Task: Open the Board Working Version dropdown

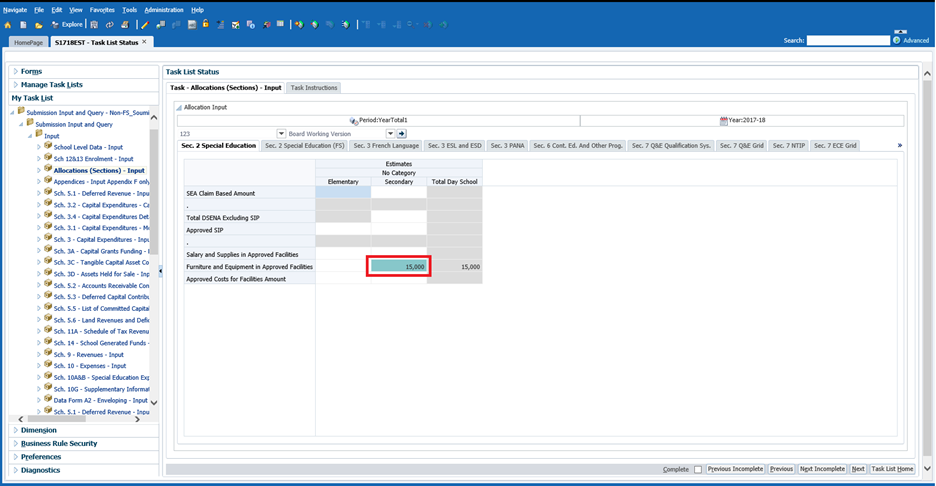Action: click(x=281, y=133)
